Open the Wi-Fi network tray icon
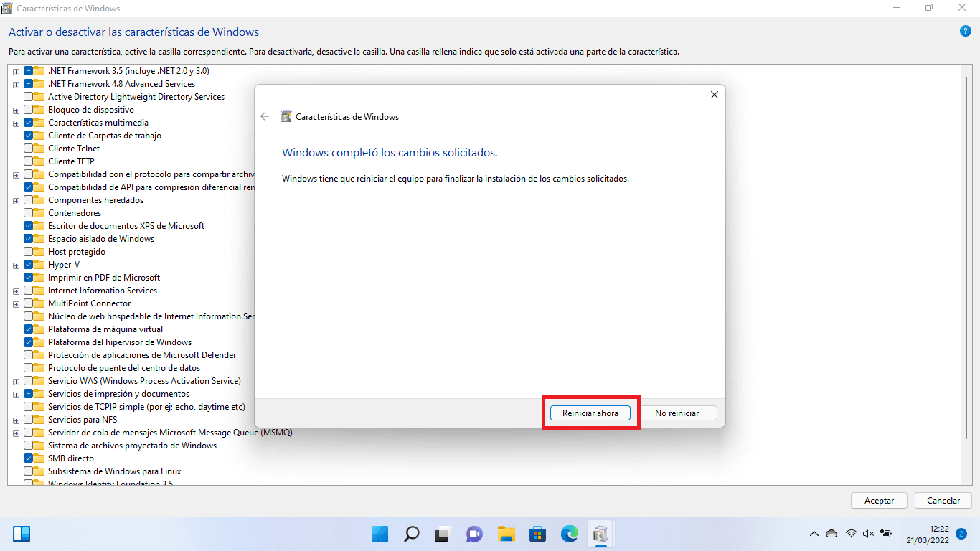 [852, 534]
